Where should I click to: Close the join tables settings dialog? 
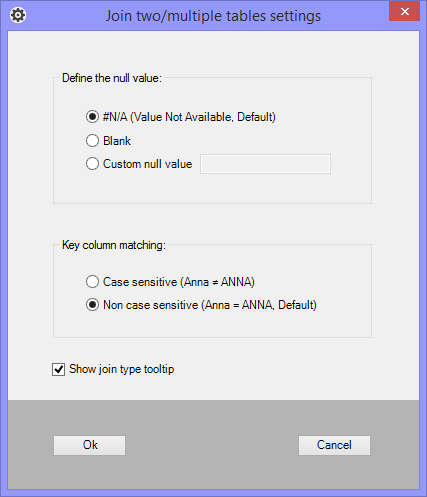404,11
